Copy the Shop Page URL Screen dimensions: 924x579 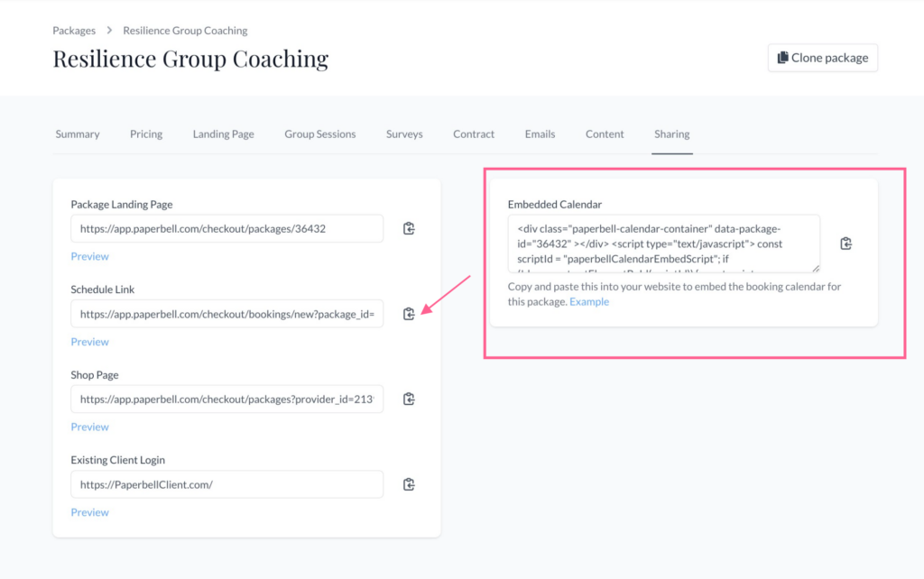coord(409,399)
